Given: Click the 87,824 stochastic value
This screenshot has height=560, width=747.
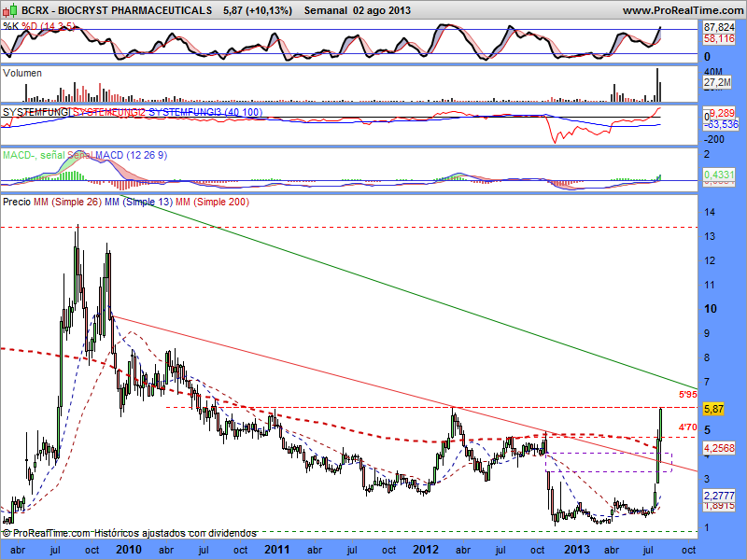Looking at the screenshot, I should [719, 28].
